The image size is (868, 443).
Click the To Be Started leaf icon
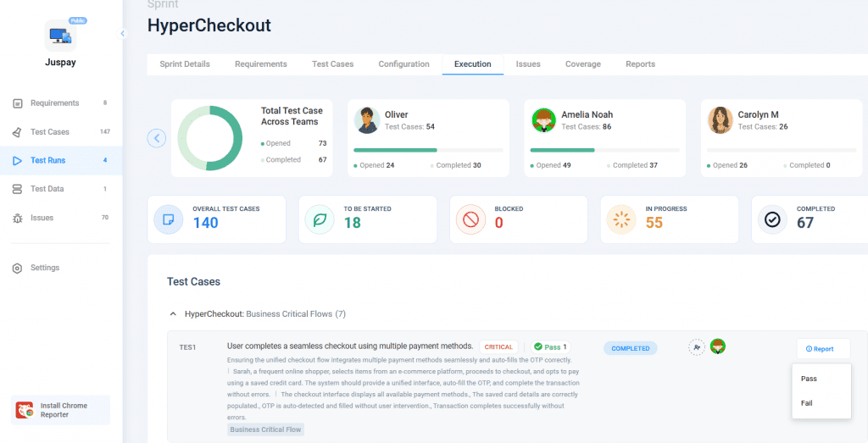(x=320, y=219)
